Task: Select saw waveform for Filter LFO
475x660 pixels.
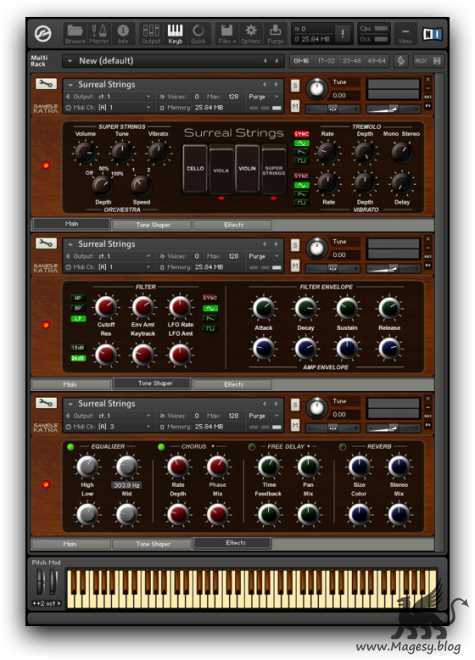Action: [210, 318]
